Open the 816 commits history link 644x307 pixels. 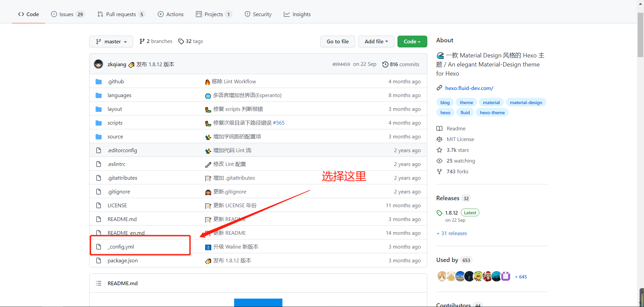(401, 64)
